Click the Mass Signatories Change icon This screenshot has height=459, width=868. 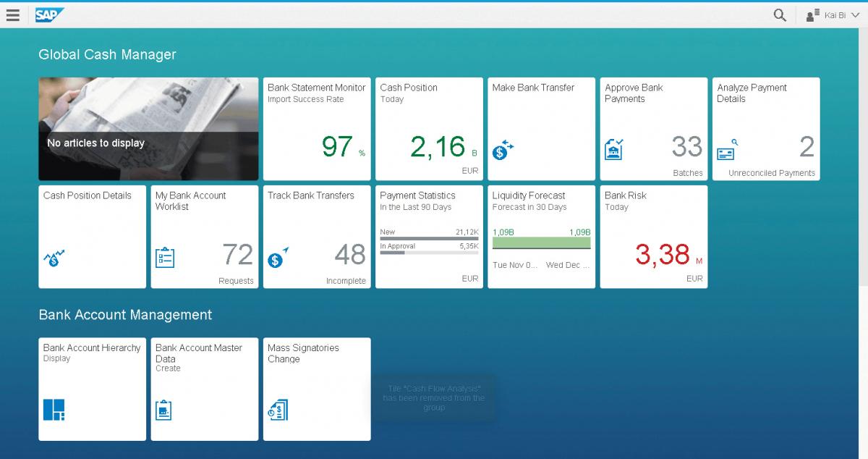pos(278,410)
